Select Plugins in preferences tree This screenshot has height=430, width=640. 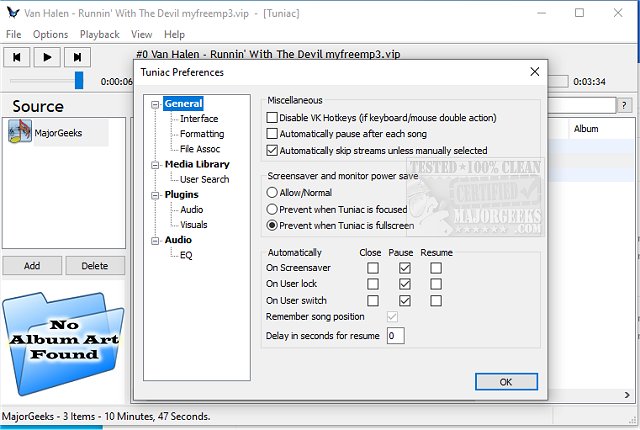tap(182, 195)
